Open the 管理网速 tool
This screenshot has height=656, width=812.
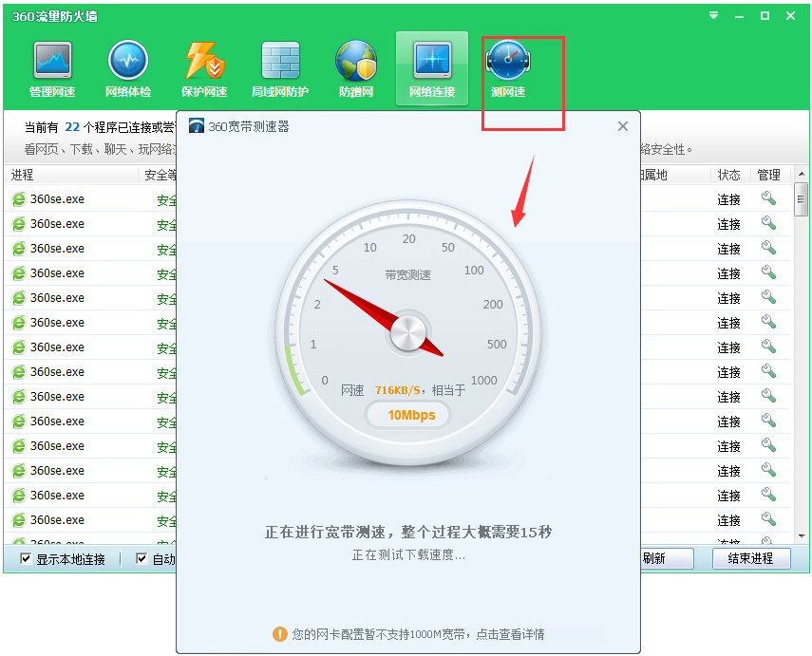coord(52,69)
